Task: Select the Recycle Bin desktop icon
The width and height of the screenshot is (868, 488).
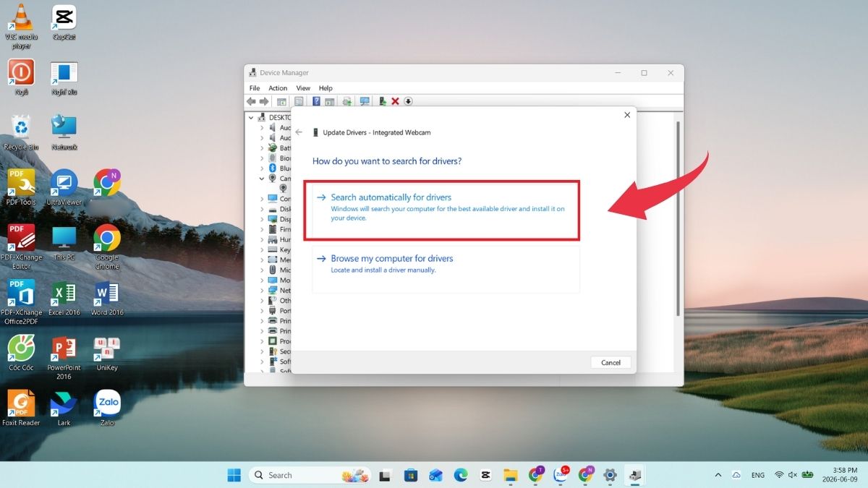Action: click(22, 132)
